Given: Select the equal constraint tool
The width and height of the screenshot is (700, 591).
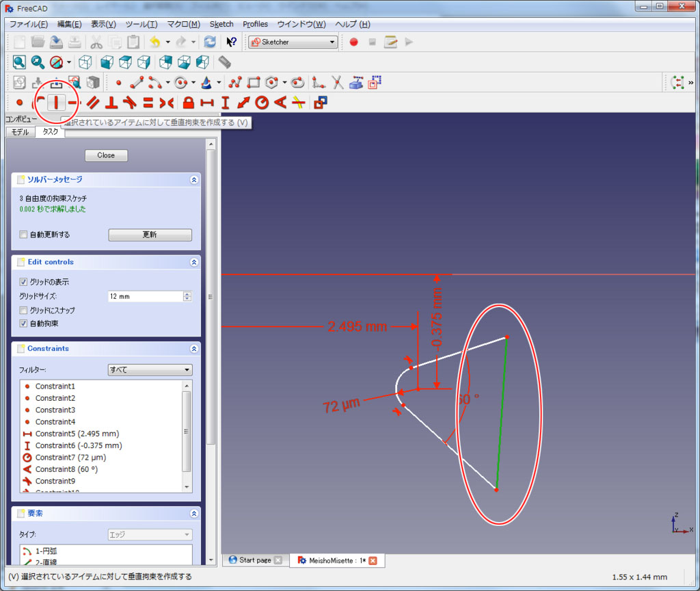Looking at the screenshot, I should (x=148, y=103).
